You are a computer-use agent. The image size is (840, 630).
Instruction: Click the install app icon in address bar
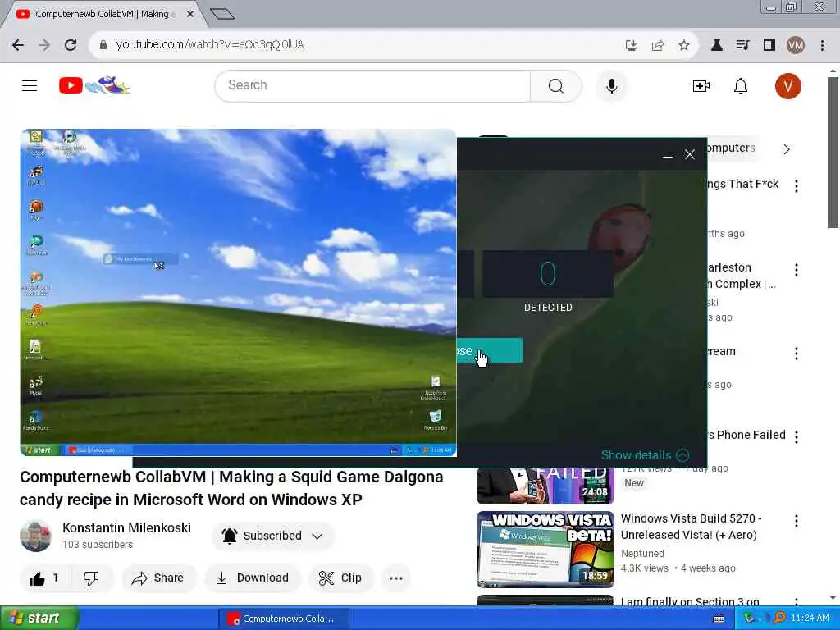632,46
